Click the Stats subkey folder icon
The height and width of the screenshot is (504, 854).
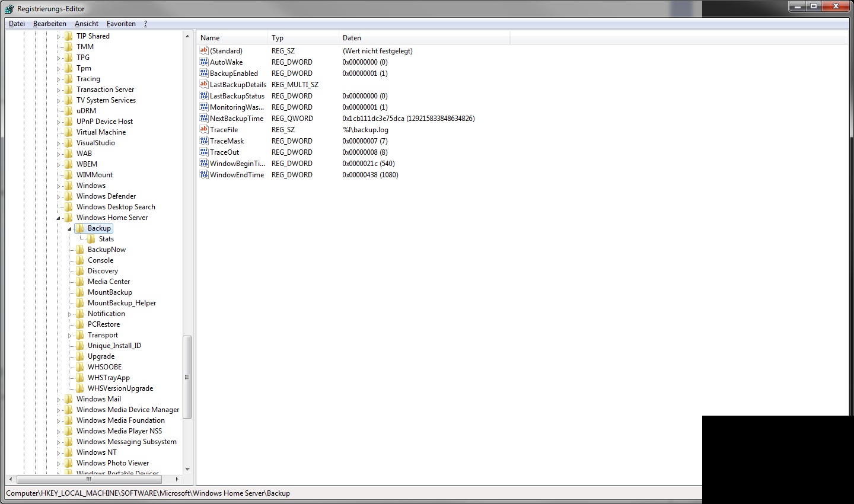[x=91, y=239]
